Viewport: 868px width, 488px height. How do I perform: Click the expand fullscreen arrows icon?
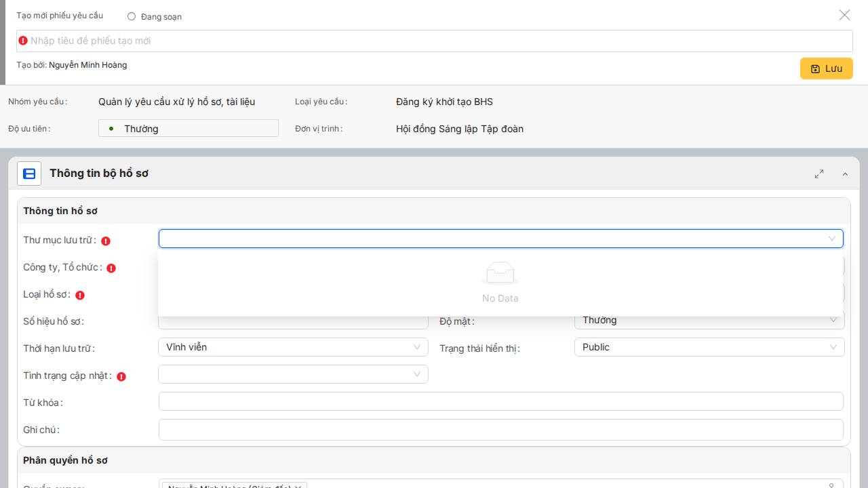click(x=819, y=174)
